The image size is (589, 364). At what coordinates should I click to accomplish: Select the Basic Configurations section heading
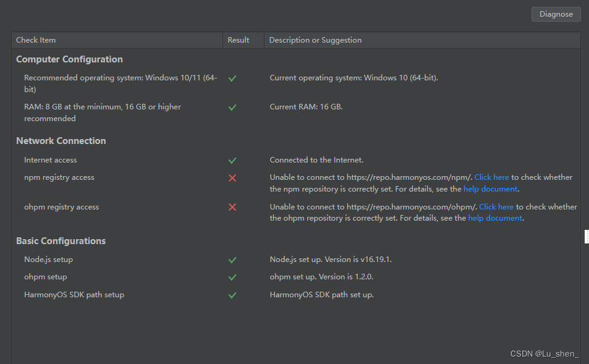[61, 241]
